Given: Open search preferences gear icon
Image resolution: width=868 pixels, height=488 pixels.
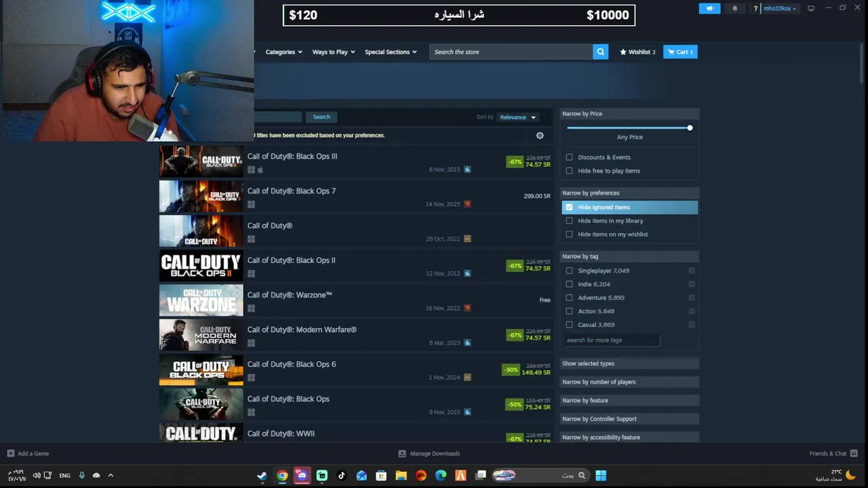Looking at the screenshot, I should 540,136.
